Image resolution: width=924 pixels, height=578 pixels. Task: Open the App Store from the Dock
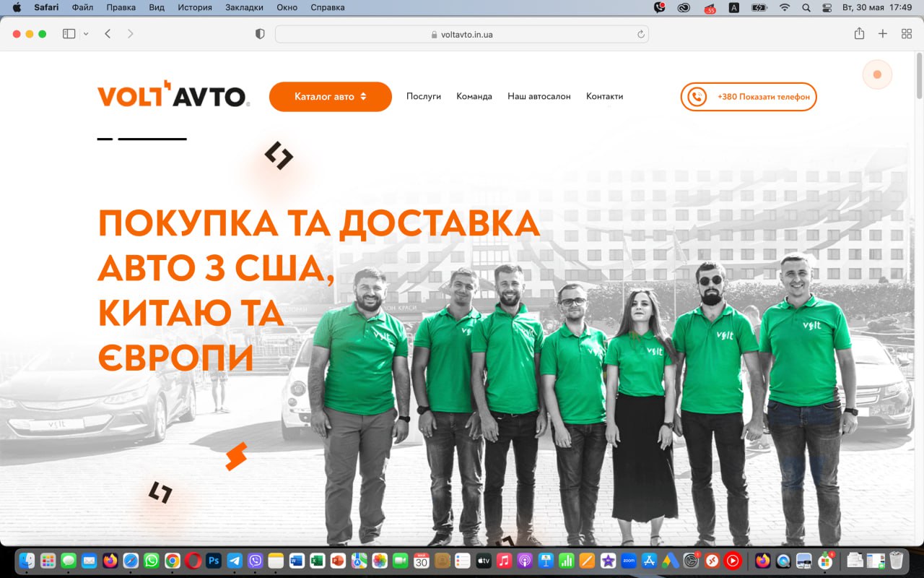click(x=649, y=561)
